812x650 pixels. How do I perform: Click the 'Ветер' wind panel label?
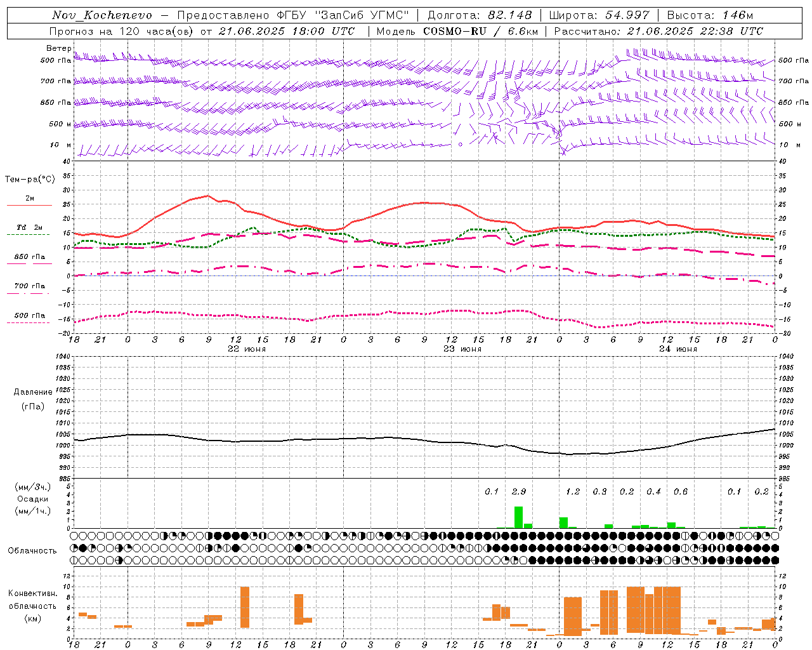tap(58, 48)
